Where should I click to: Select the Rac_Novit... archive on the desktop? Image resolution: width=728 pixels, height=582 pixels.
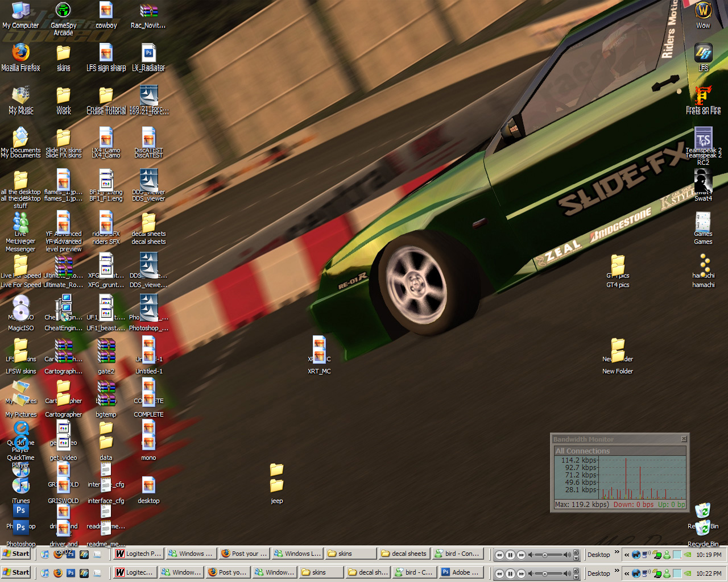click(x=148, y=15)
